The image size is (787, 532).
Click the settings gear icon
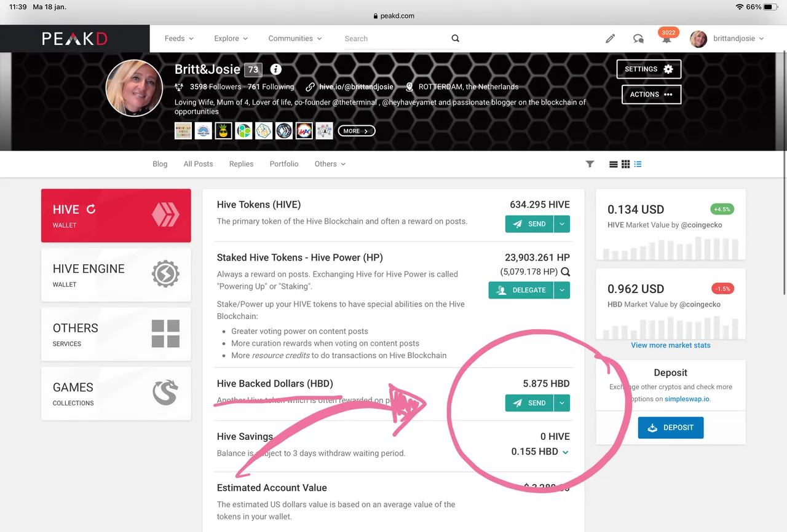[668, 69]
